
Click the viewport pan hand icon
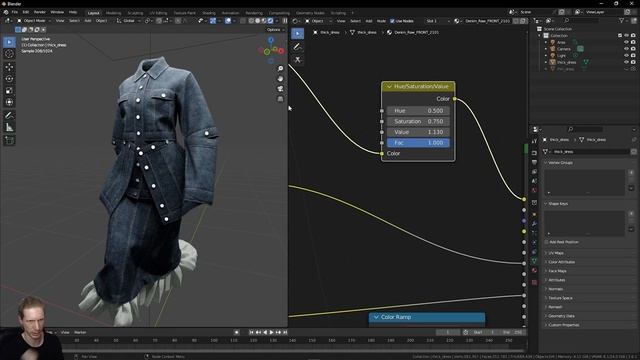[280, 78]
